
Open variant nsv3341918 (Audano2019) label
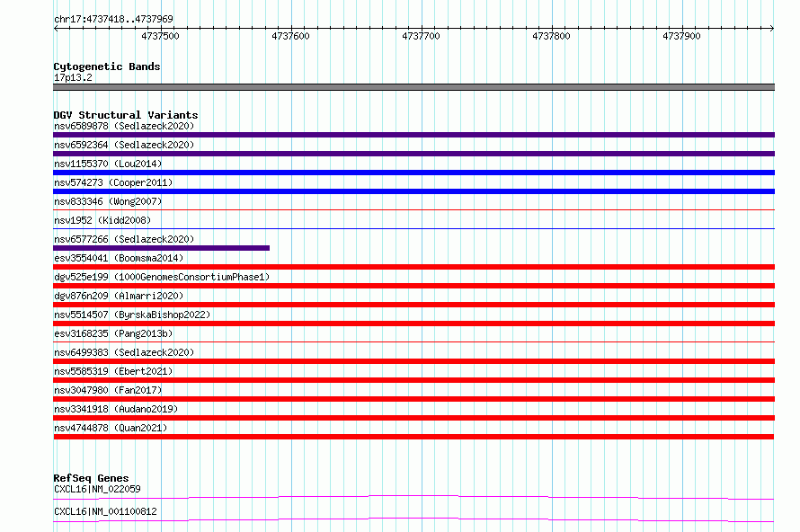[x=116, y=409]
